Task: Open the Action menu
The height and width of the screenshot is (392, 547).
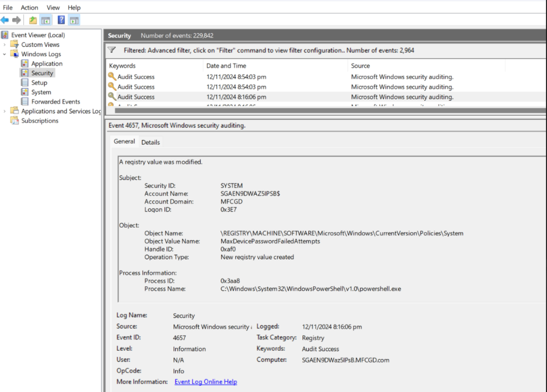Action: [29, 7]
